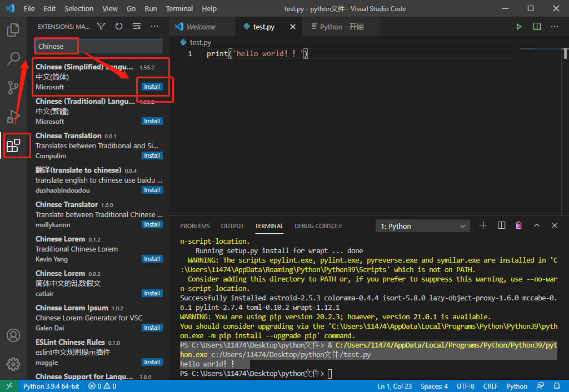Open a new terminal with plus icon
The image size is (569, 392).
pyautogui.click(x=482, y=225)
